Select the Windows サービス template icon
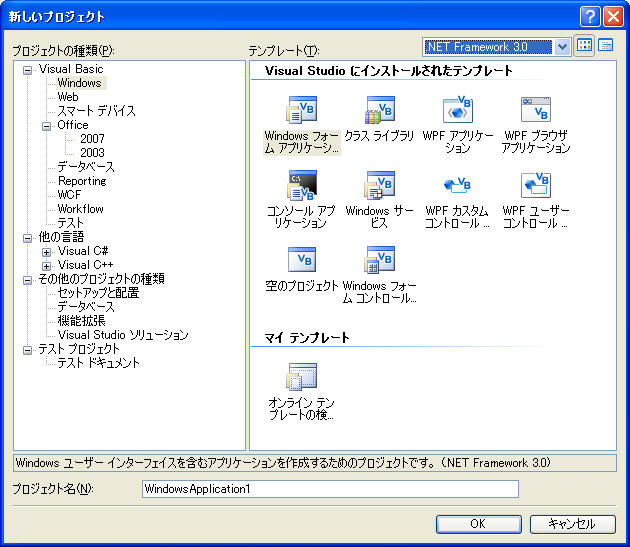630x547 pixels. click(380, 185)
